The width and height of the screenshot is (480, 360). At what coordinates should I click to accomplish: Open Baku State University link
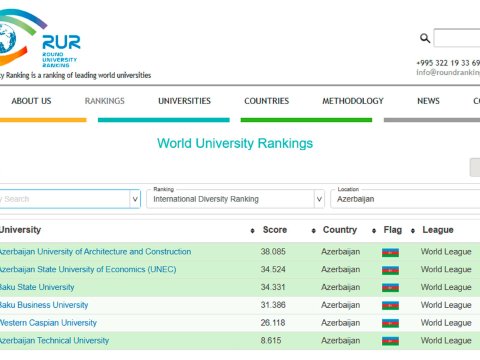pos(37,287)
